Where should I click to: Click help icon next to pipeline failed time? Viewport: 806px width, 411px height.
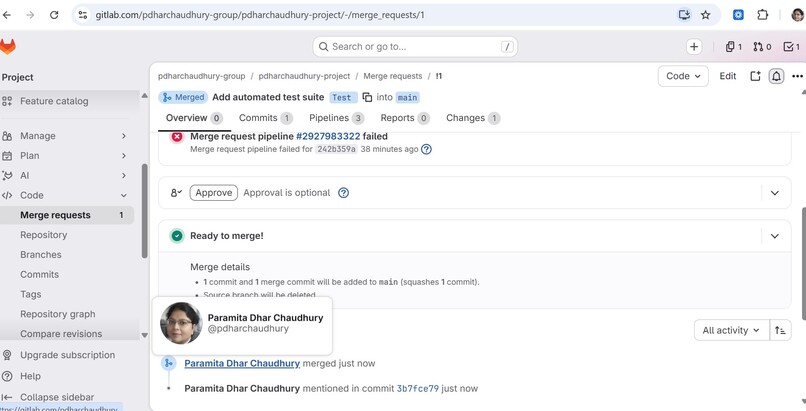coord(426,150)
